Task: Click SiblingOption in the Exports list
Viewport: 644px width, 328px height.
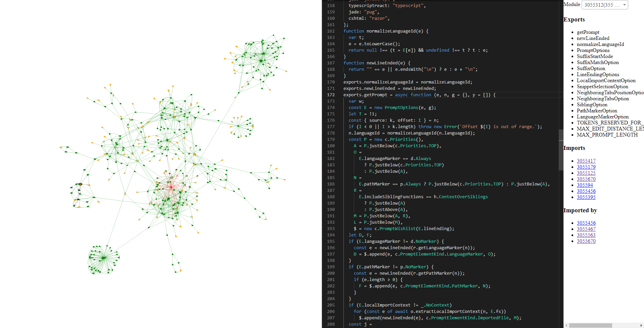Action: coord(592,105)
